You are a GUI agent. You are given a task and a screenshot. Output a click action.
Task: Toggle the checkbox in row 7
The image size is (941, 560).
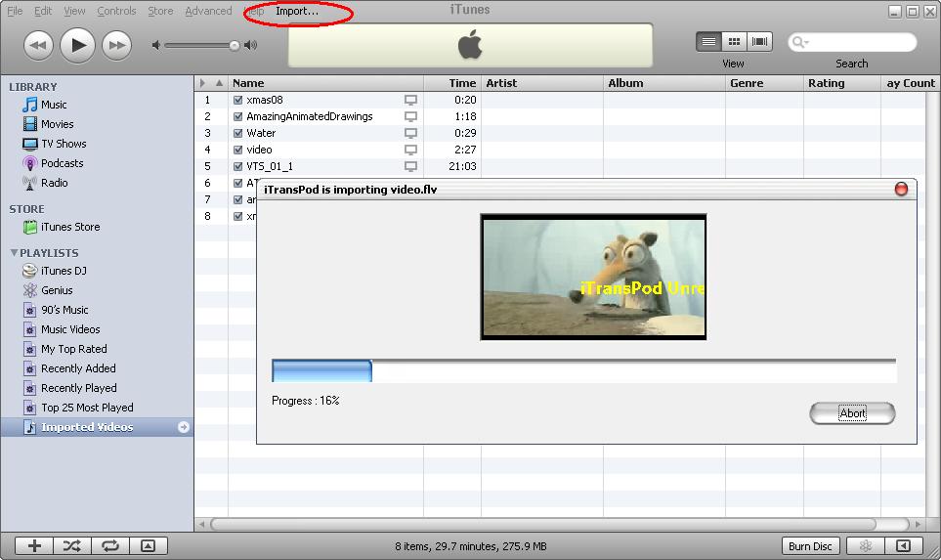237,200
